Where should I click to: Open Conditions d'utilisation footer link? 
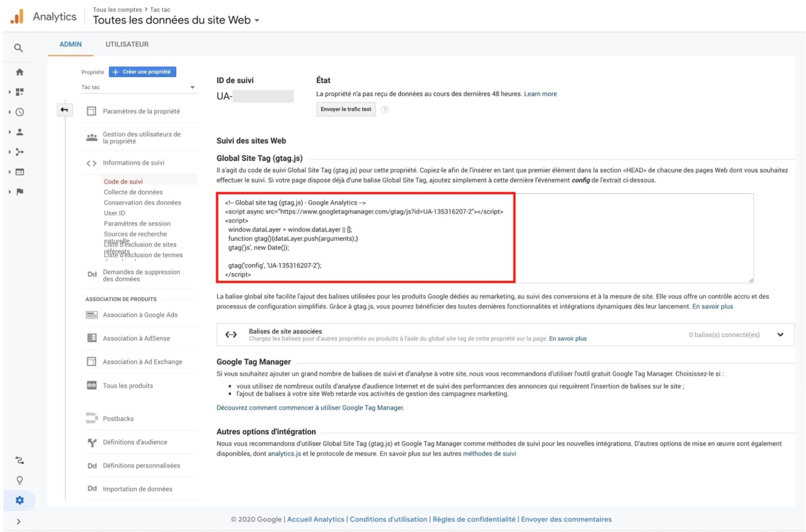[388, 519]
